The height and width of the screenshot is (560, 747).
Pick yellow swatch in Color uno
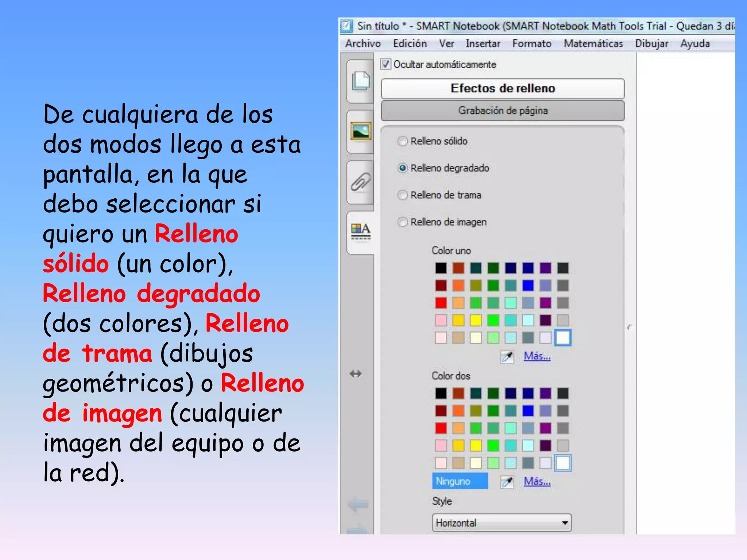tap(476, 320)
